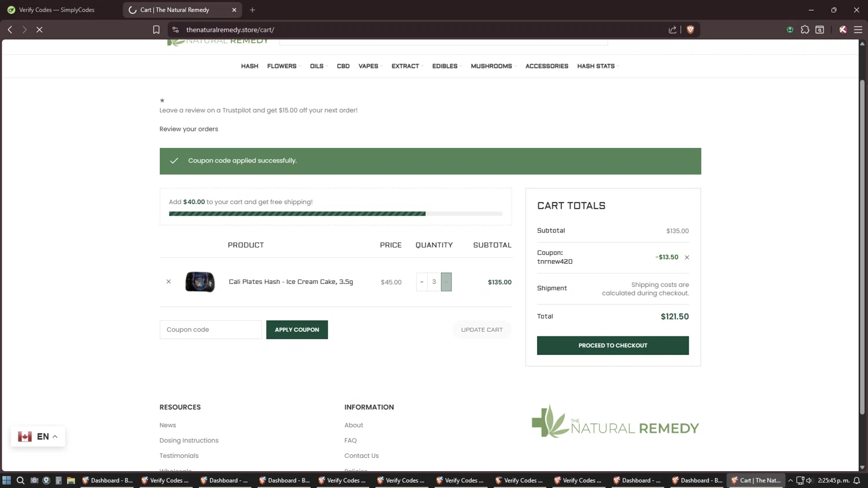Open the tab search icon in toolbar
The image size is (868, 488).
tap(820, 29)
